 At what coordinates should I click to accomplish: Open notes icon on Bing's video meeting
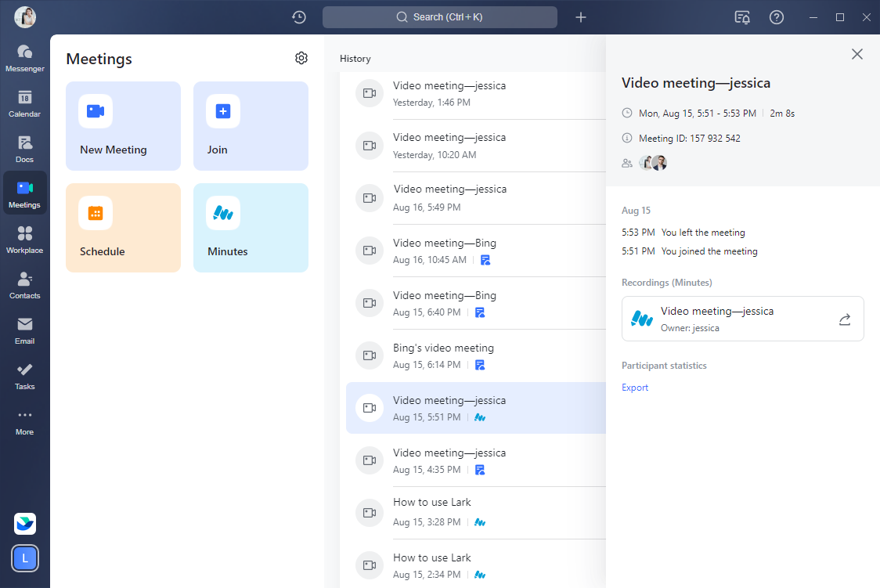[x=481, y=365]
